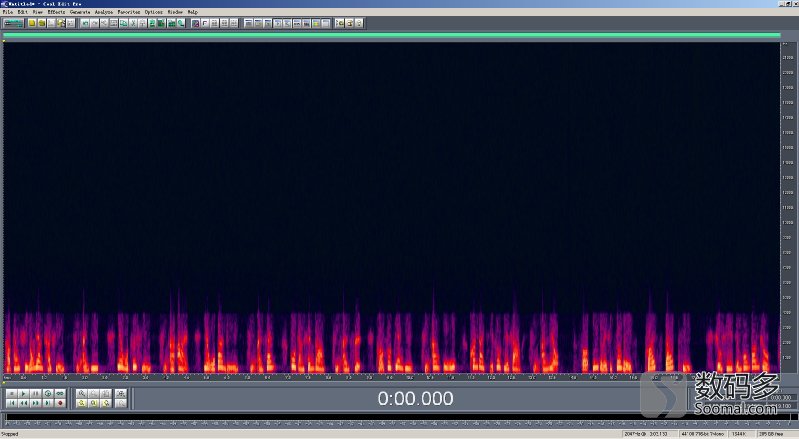Open the File menu
This screenshot has width=799, height=439.
[8, 12]
